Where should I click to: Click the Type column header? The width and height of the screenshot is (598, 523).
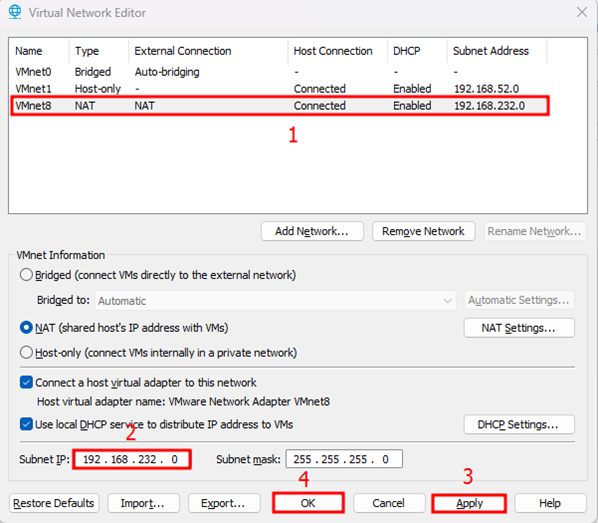(x=99, y=51)
